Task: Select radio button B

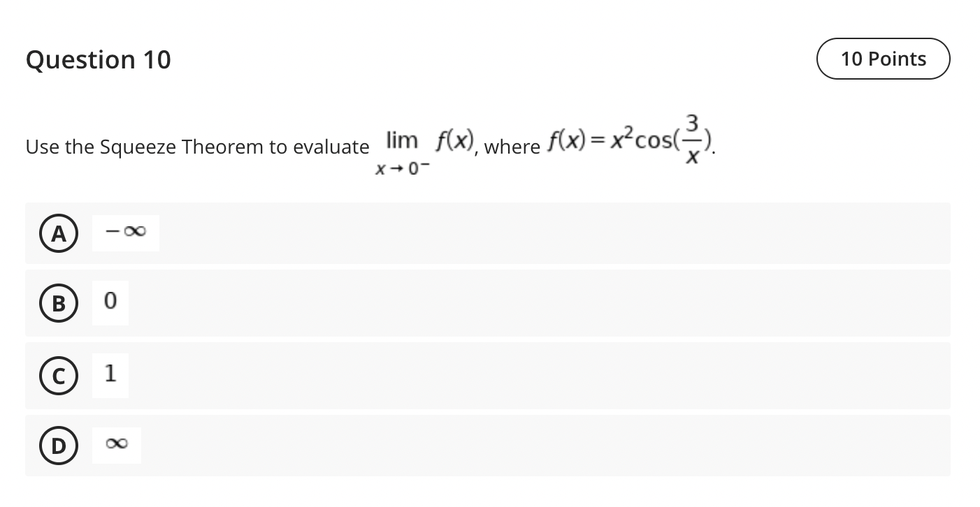Action: click(x=59, y=303)
